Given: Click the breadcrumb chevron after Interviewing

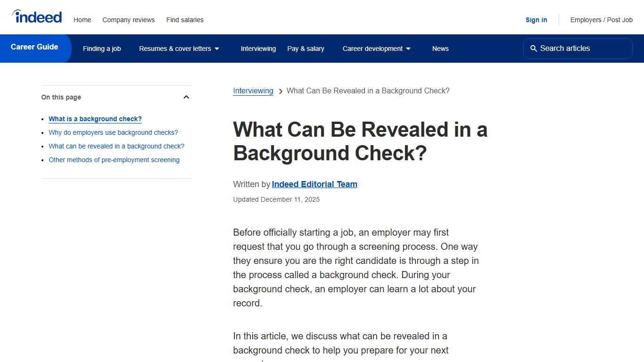Looking at the screenshot, I should point(281,91).
